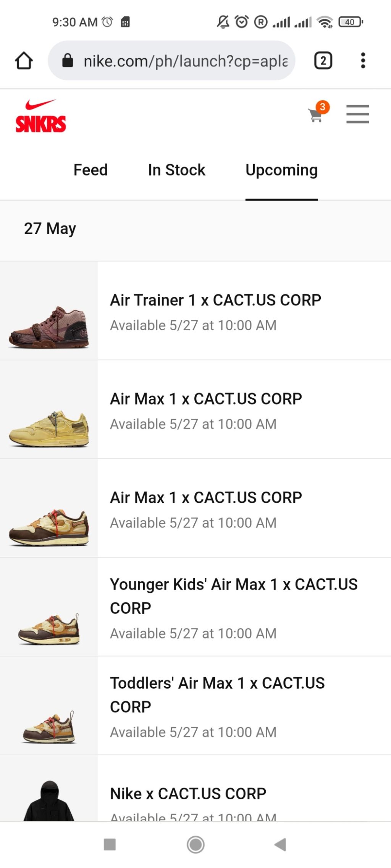Switch to the In Stock tab
This screenshot has width=391, height=868.
pos(176,170)
